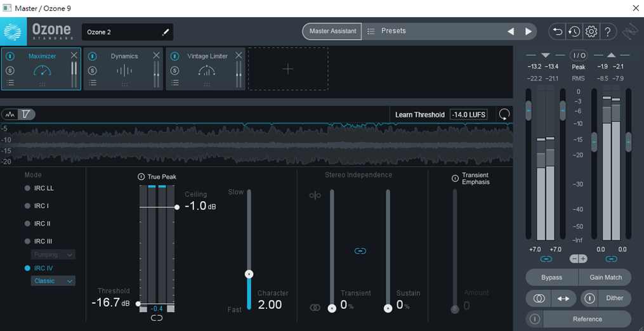Reset the gain reduction trace

504,115
